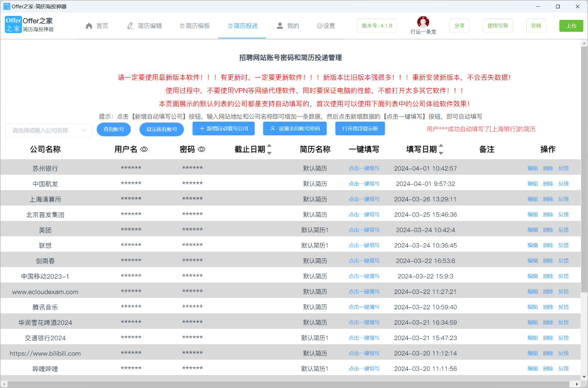Toggle the username column visibility eye
Image resolution: width=588 pixels, height=388 pixels.
(145, 149)
